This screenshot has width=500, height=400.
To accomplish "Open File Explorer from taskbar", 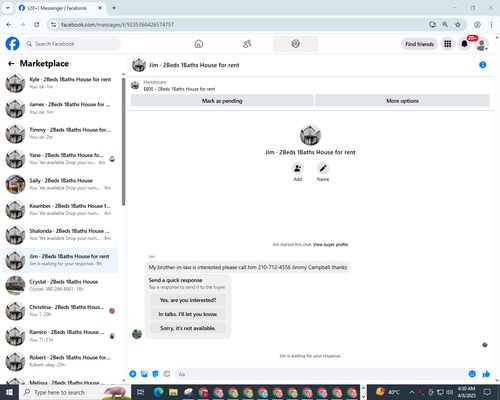I will pyautogui.click(x=173, y=392).
